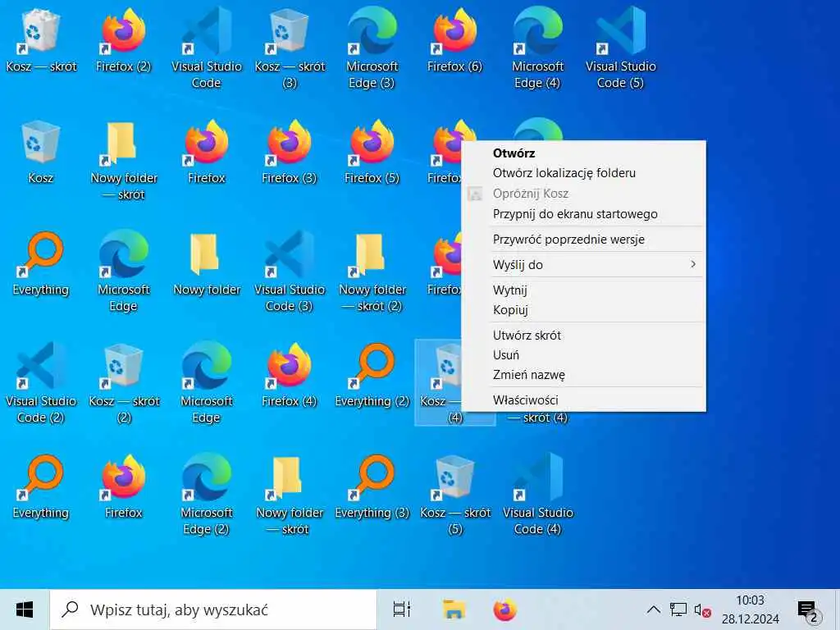Open the Windows Start menu

[25, 609]
